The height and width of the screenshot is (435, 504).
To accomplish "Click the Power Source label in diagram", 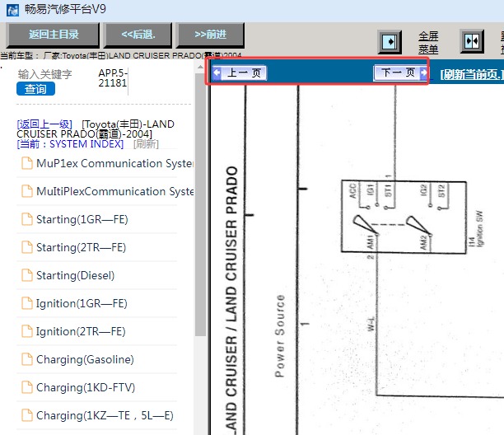I will [x=280, y=335].
